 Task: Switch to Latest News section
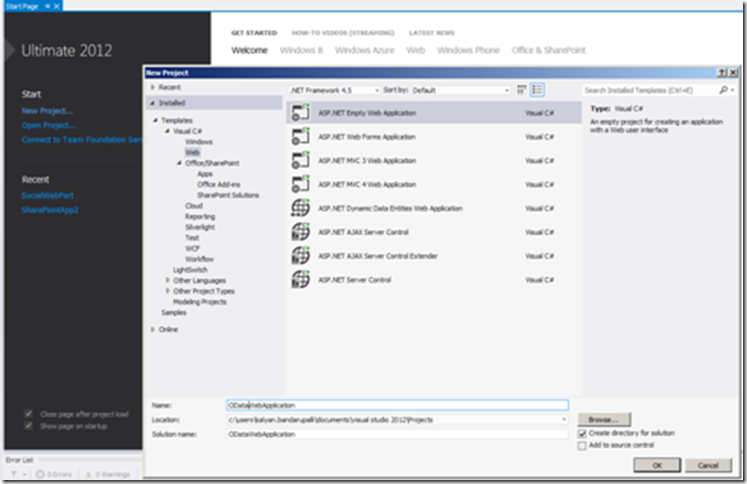(432, 33)
